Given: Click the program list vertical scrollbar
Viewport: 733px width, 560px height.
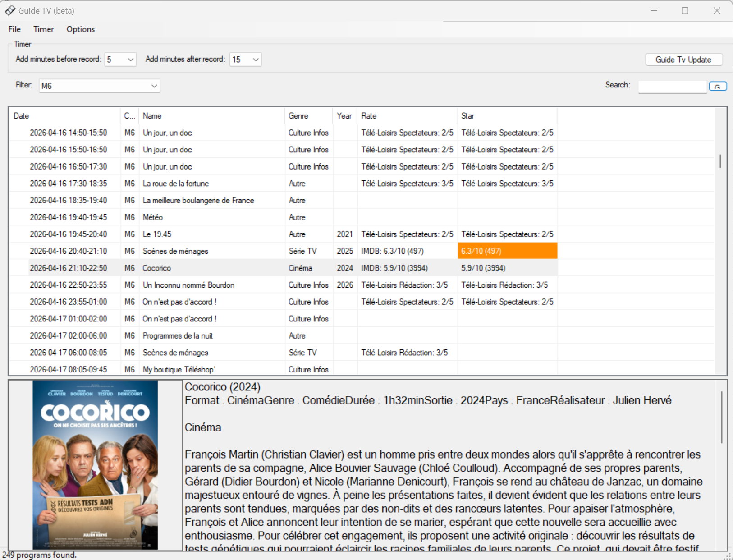Looking at the screenshot, I should tap(720, 161).
